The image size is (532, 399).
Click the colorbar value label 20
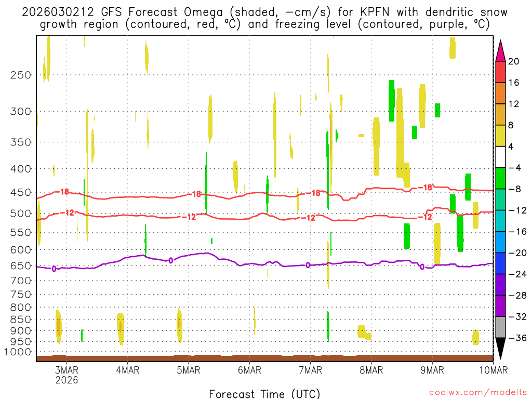tap(514, 61)
